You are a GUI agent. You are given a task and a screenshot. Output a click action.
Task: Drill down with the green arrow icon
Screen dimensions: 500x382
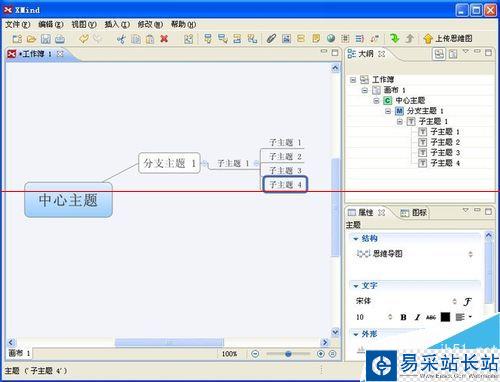coord(395,38)
